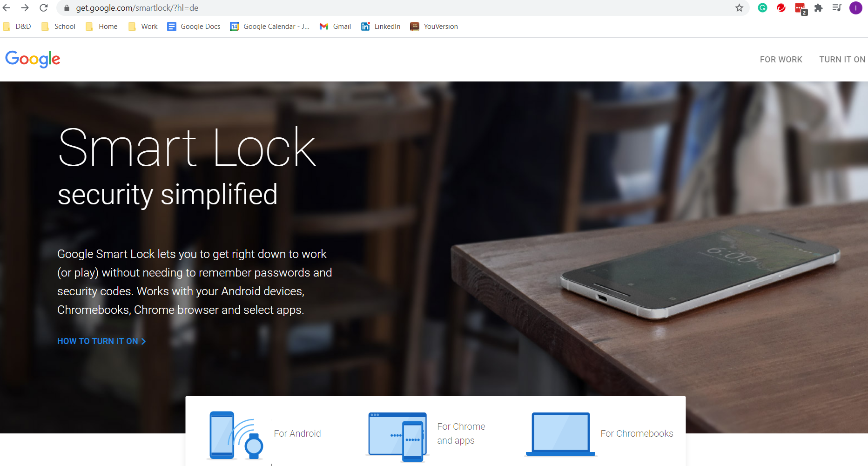Open the Grammarly extension icon
Image resolution: width=868 pixels, height=466 pixels.
[x=762, y=8]
